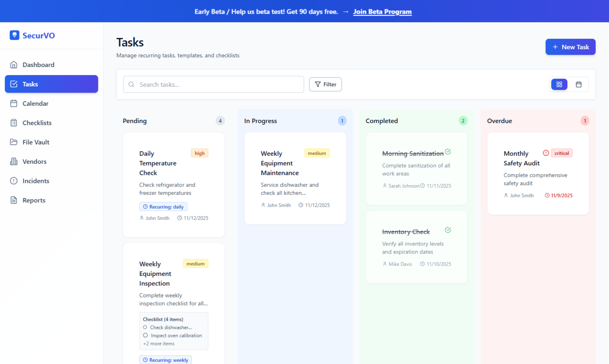This screenshot has height=364, width=609.
Task: Click the SecurVO shield logo
Action: [14, 35]
